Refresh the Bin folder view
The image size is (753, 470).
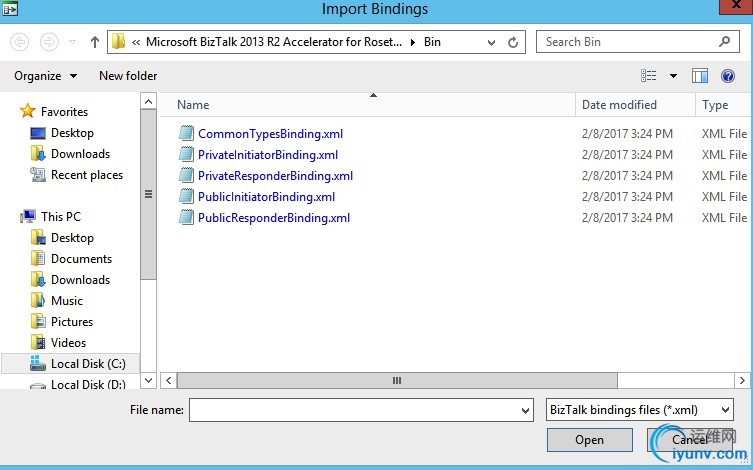pyautogui.click(x=513, y=42)
